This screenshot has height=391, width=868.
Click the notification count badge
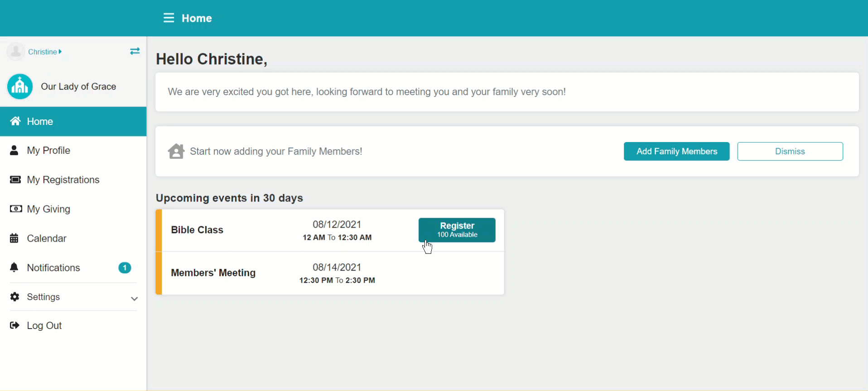point(125,268)
